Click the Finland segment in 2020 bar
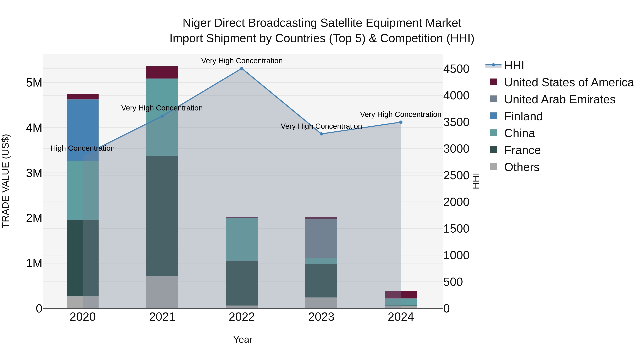The width and height of the screenshot is (644, 362). 82,130
